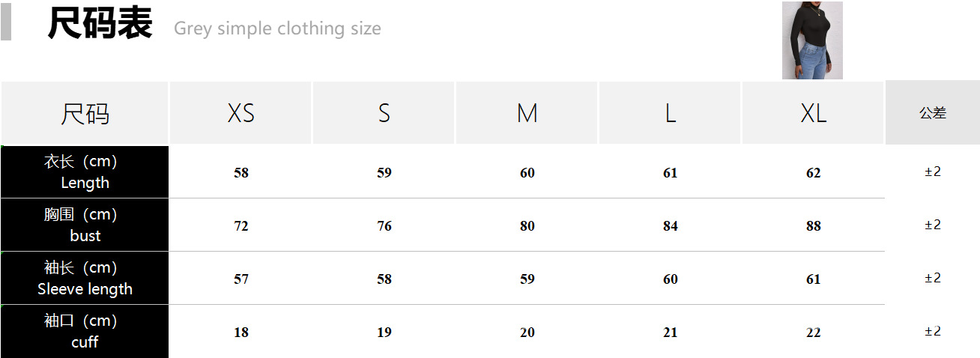
Task: Click the S cuff value 19
Action: point(384,333)
